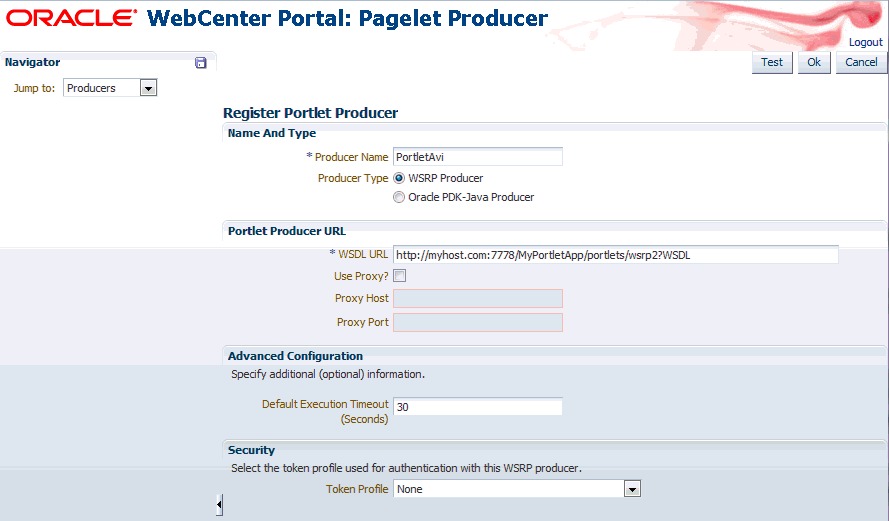889x521 pixels.
Task: Open the Jump to Producers dropdown
Action: pyautogui.click(x=148, y=88)
